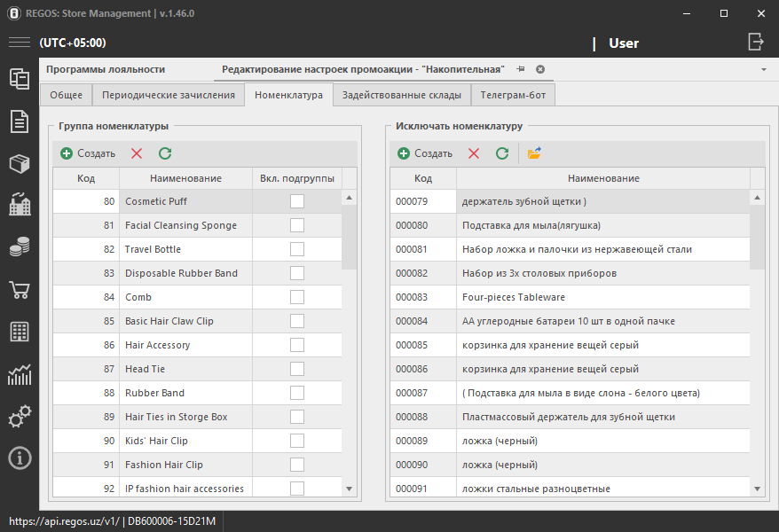Open the coins finance sidebar icon
Screen dimensions: 779x532
coord(20,247)
